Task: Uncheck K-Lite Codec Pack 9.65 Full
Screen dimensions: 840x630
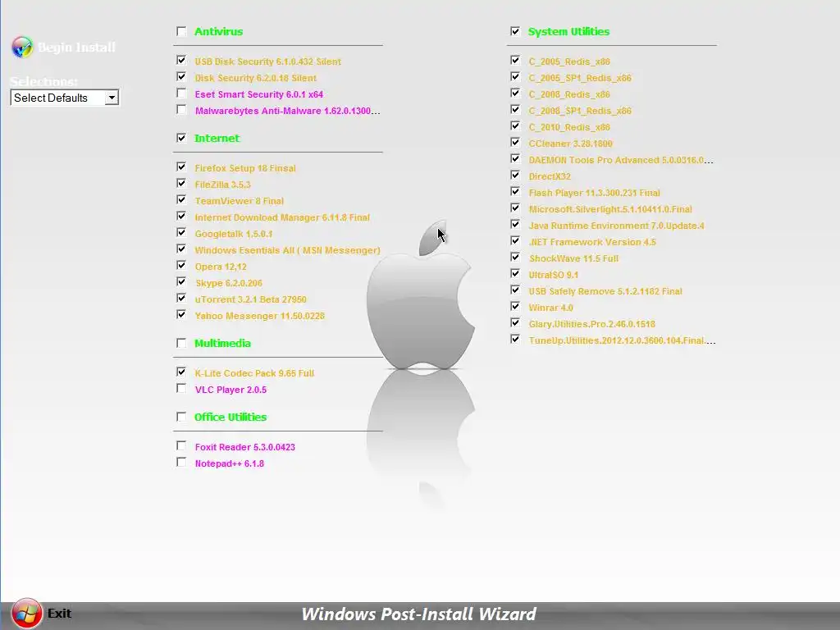Action: [x=181, y=372]
